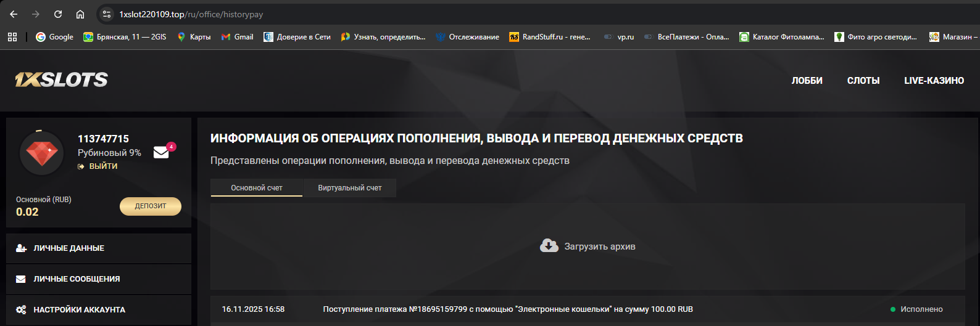Open the ЛОББИ menu item
The width and height of the screenshot is (980, 326).
[807, 81]
